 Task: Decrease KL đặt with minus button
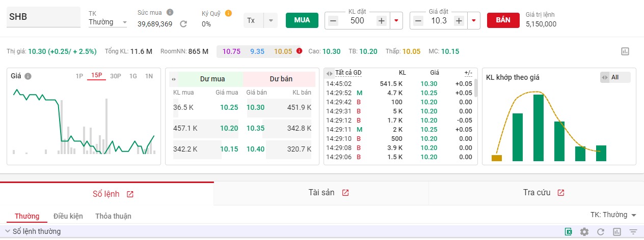(333, 21)
